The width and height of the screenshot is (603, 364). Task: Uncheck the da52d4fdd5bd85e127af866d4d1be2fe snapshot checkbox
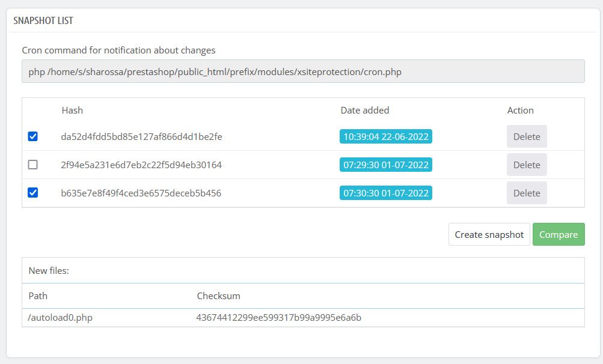pos(33,136)
